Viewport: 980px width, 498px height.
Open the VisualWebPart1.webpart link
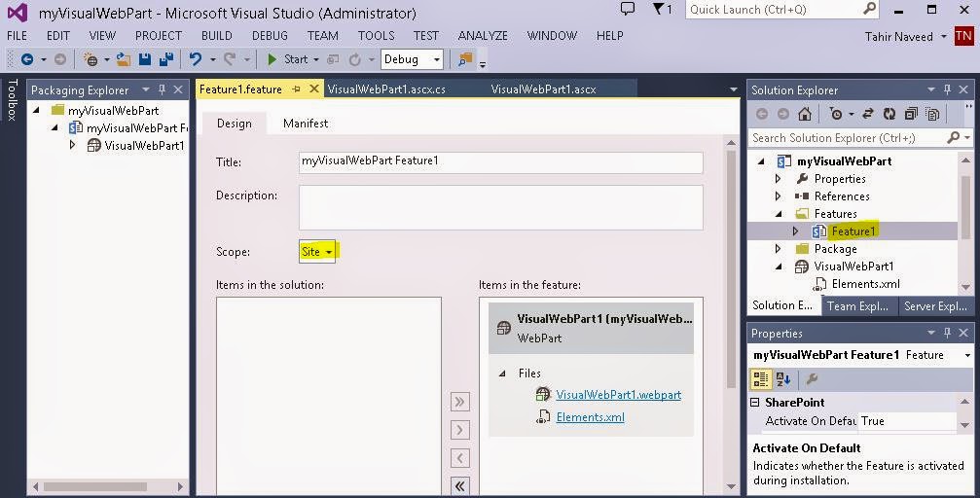pos(619,395)
